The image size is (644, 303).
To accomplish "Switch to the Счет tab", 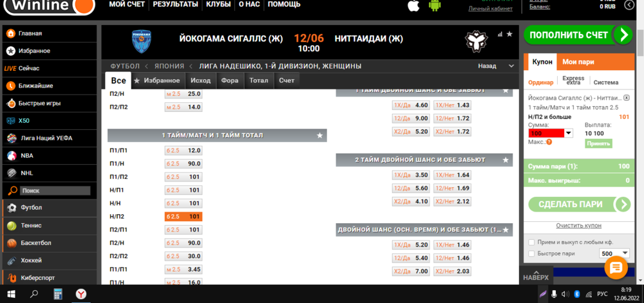I will tap(287, 81).
